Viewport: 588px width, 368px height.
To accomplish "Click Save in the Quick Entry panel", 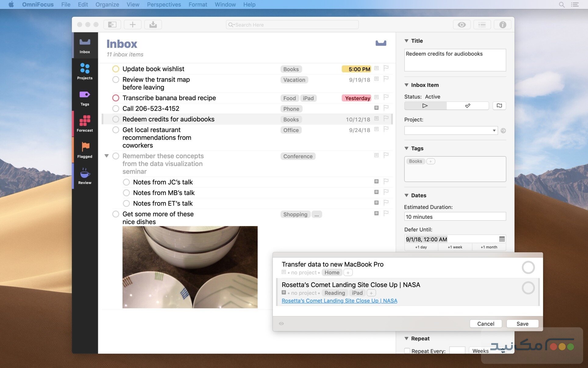I will tap(522, 323).
